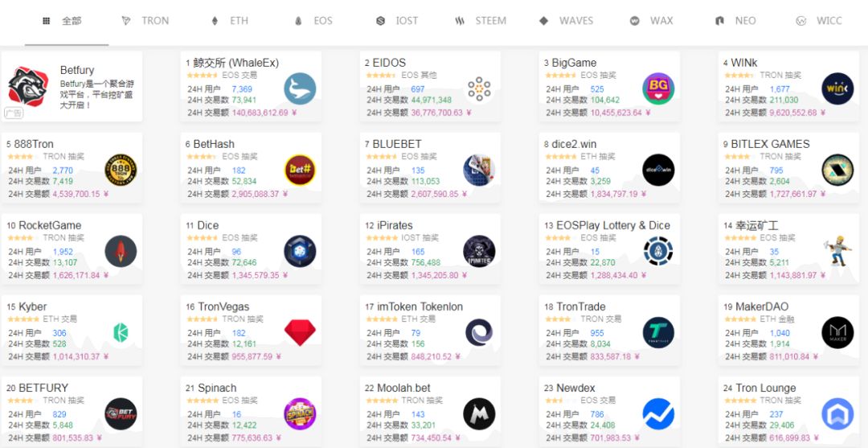Click the RocketGame rocket logo

click(121, 252)
